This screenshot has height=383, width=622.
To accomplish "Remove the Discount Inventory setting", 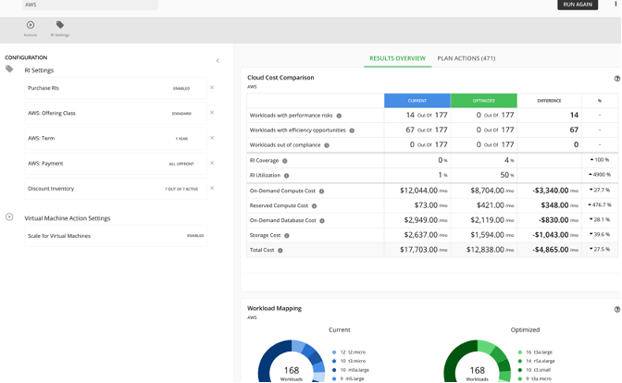I will (212, 188).
